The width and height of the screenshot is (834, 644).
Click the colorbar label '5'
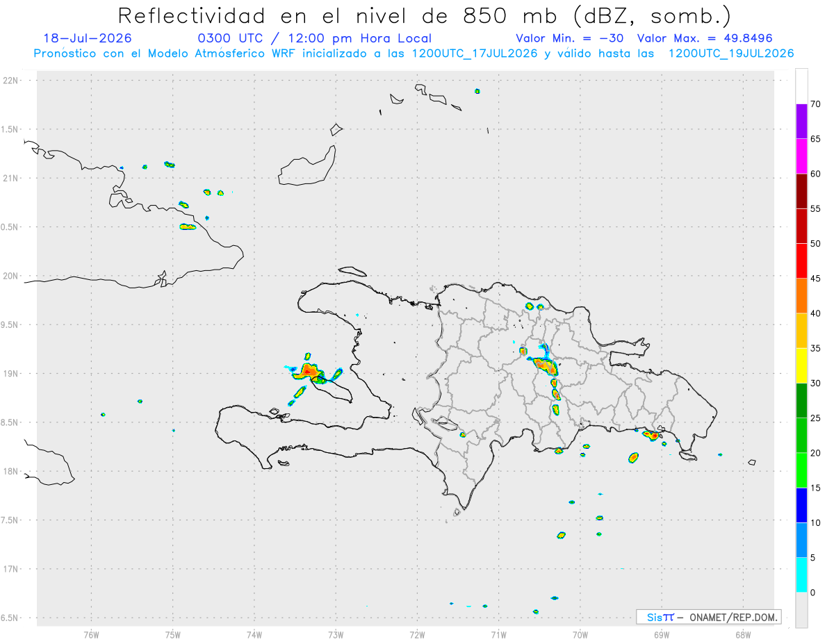[x=813, y=558]
